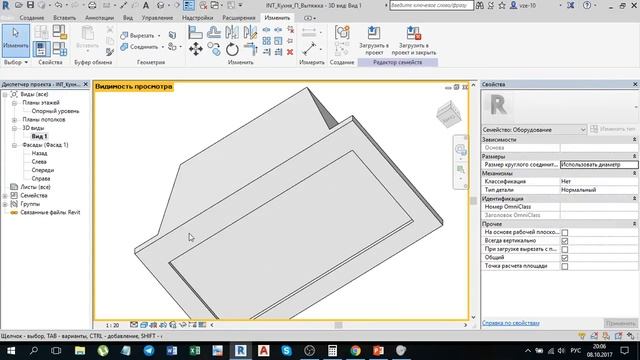Collapse the '3D виды' tree node
Viewport: 640px width, 360px height.
(14, 128)
